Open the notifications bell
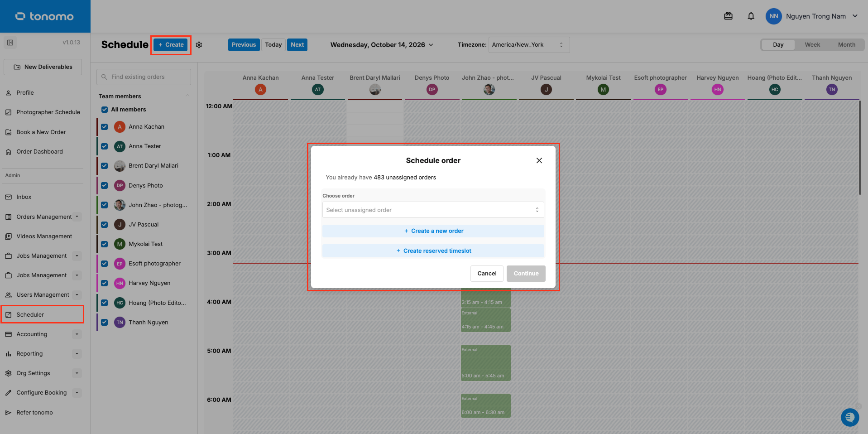 [751, 16]
